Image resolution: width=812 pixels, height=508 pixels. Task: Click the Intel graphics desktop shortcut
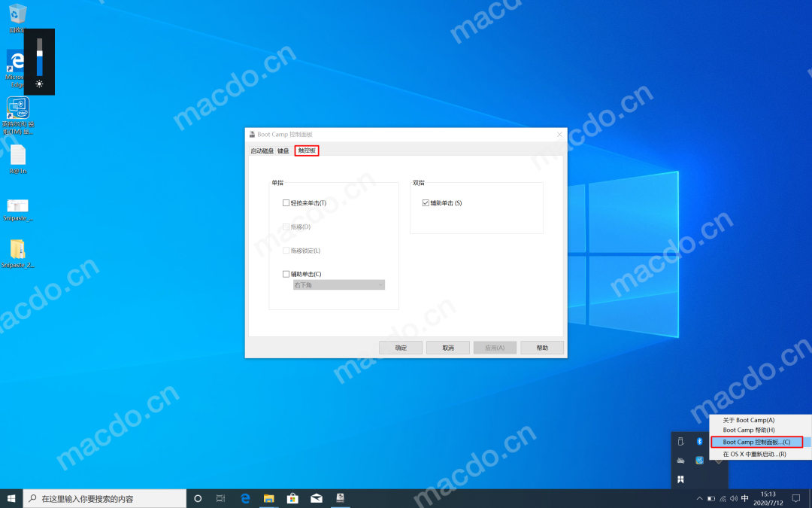point(17,108)
